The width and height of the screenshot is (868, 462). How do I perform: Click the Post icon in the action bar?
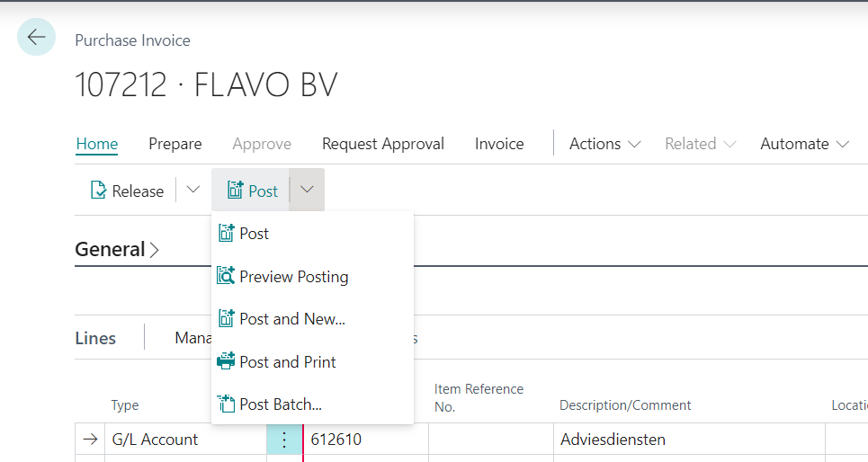236,191
